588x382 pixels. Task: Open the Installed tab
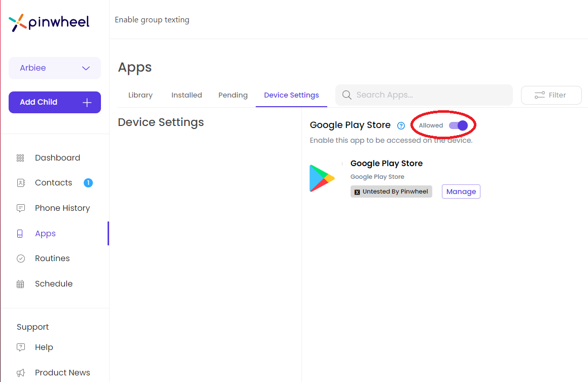click(186, 95)
